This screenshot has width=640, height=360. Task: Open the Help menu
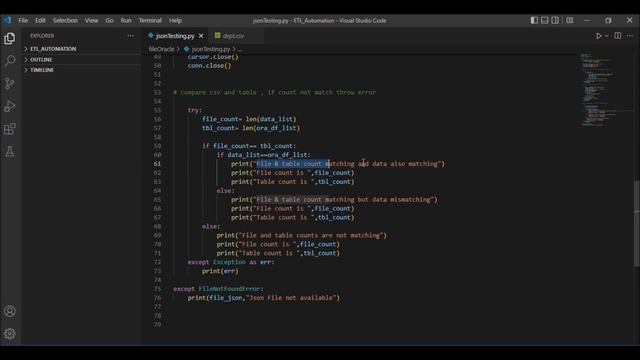click(175, 20)
